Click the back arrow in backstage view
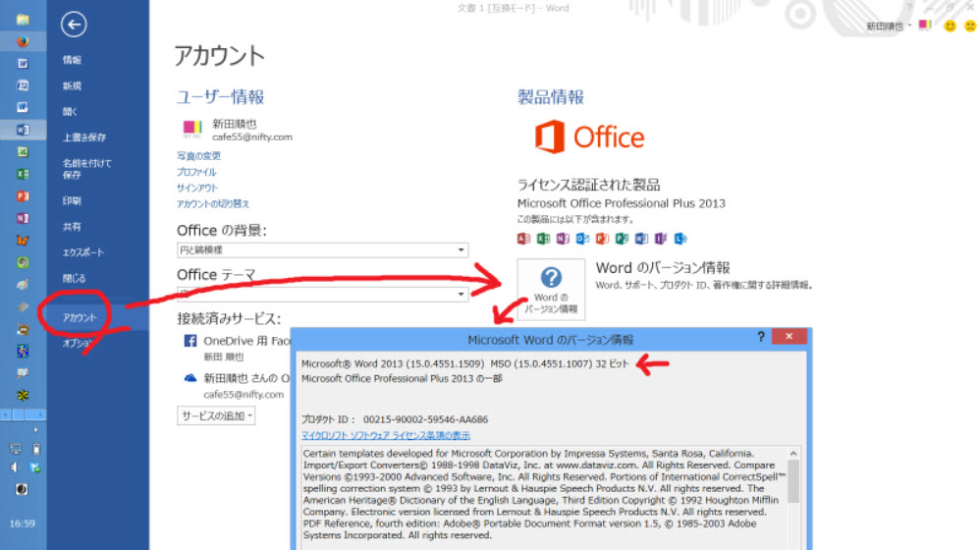980x550 pixels. tap(74, 26)
